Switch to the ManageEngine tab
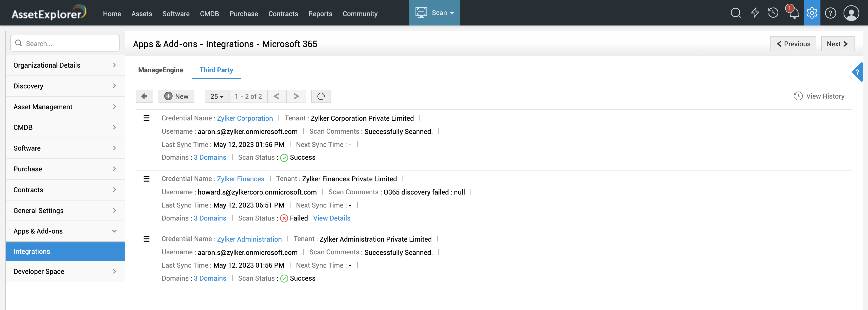This screenshot has height=310, width=868. click(160, 70)
